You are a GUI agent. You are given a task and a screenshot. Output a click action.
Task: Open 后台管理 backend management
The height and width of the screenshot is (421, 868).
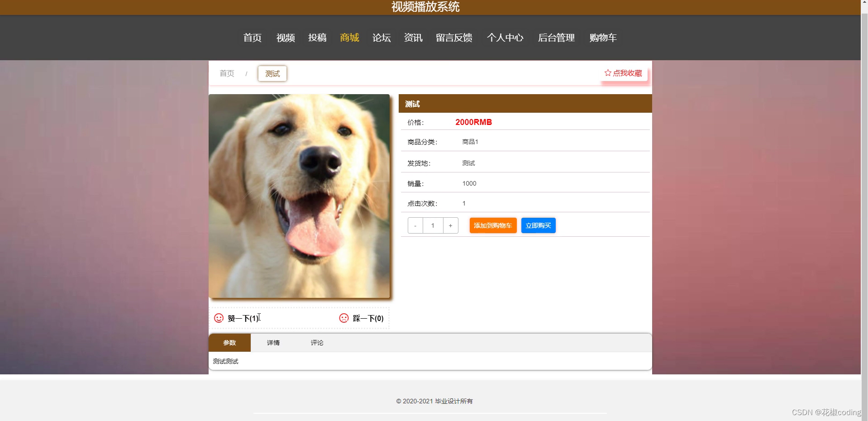coord(556,38)
